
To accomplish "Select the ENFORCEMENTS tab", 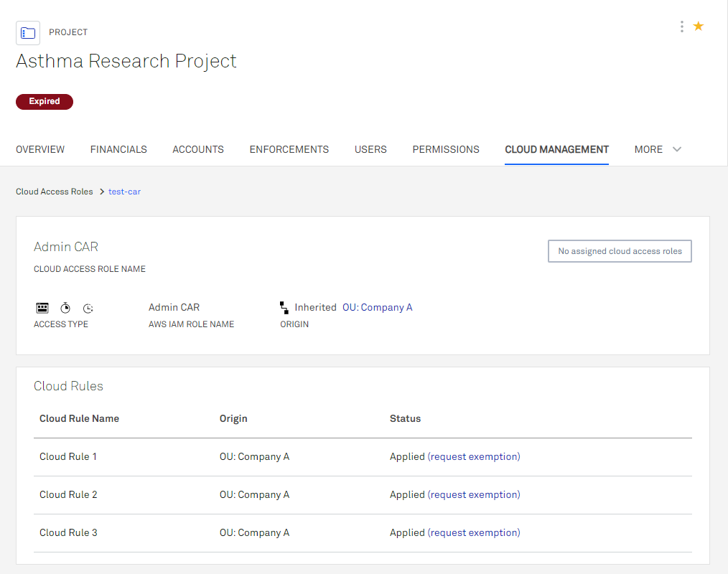I will coord(289,149).
